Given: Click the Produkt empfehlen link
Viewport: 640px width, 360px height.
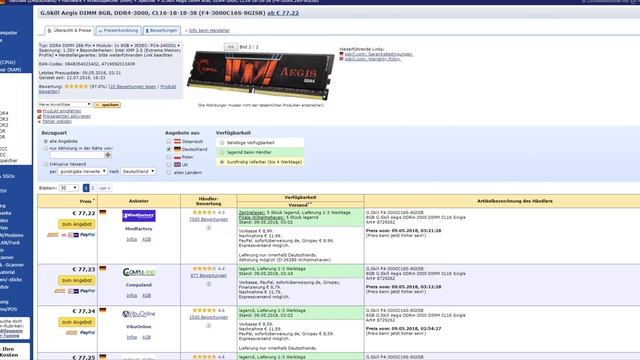Looking at the screenshot, I should tap(62, 111).
